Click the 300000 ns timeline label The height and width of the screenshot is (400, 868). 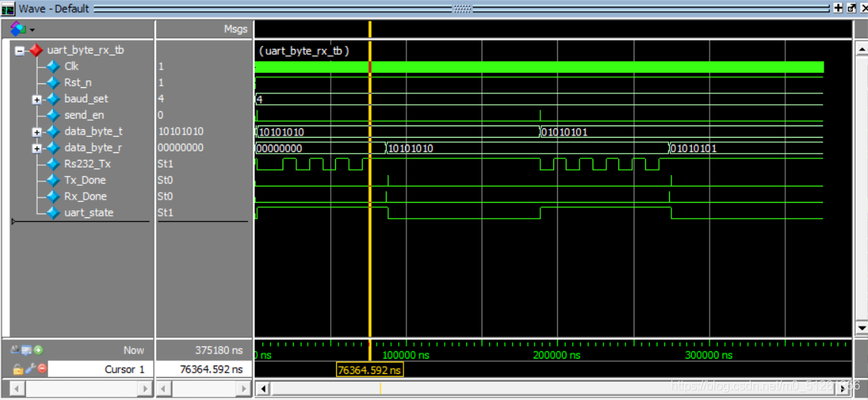coord(709,355)
